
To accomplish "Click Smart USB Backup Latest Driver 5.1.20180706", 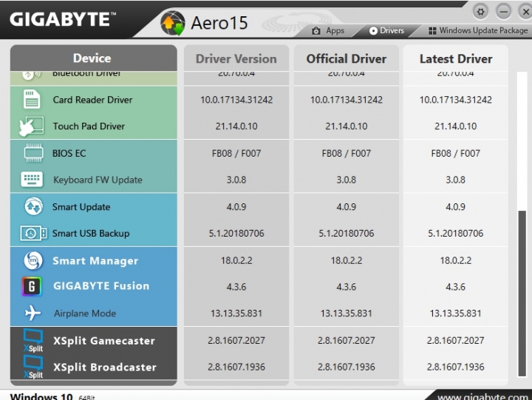I will (x=455, y=234).
